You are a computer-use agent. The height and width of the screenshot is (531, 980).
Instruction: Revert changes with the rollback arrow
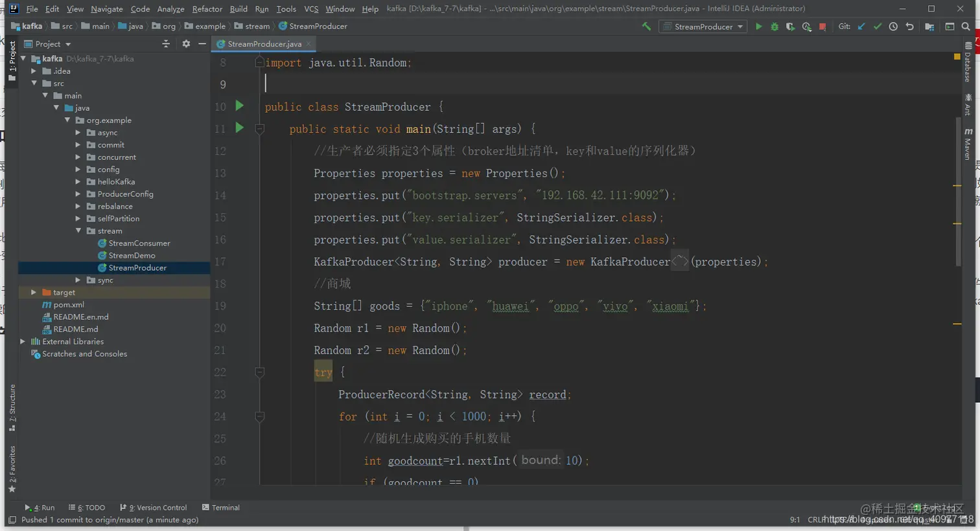pyautogui.click(x=909, y=27)
